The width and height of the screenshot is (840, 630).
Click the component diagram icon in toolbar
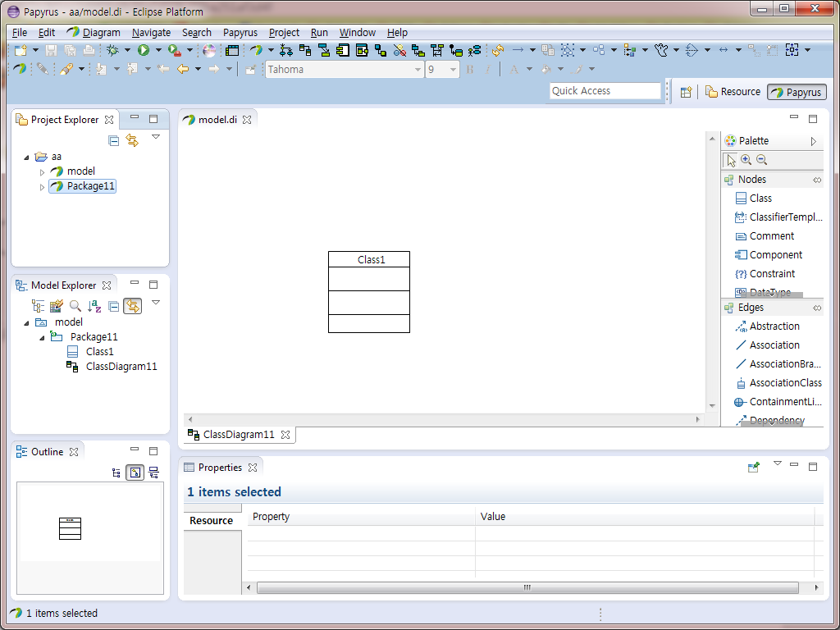pyautogui.click(x=343, y=50)
